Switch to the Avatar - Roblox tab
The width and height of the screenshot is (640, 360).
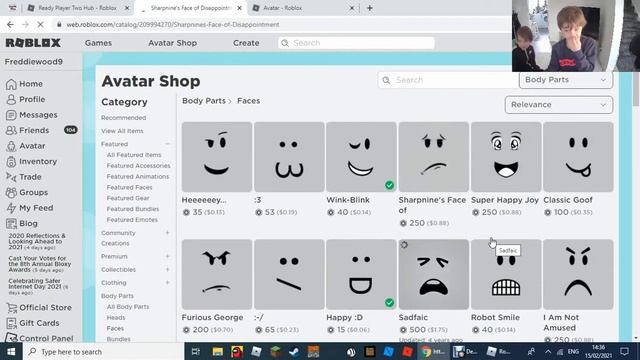(x=303, y=8)
